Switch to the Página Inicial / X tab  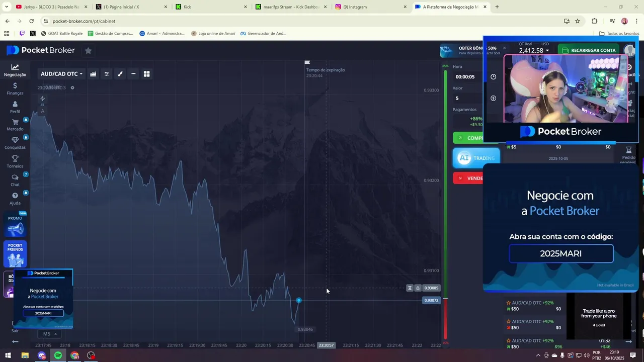point(131,7)
